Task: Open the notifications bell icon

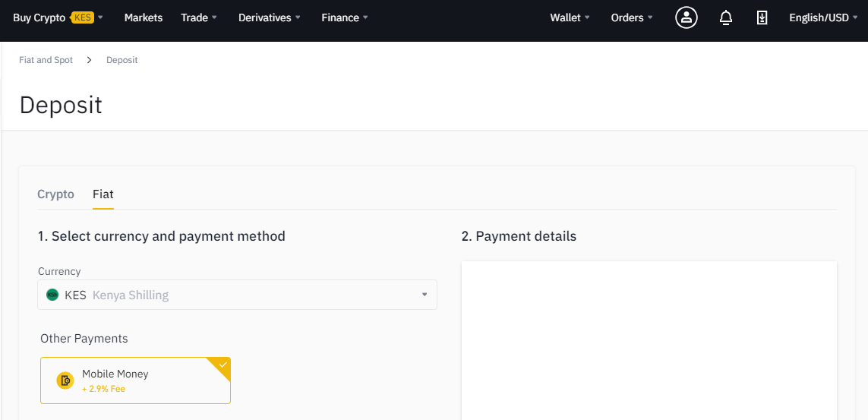Action: pos(726,17)
